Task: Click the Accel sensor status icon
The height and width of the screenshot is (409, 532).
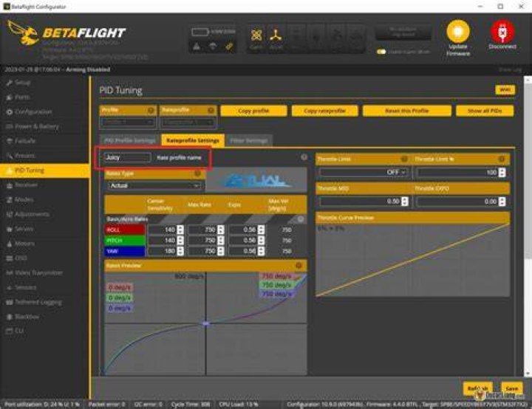Action: (x=276, y=38)
